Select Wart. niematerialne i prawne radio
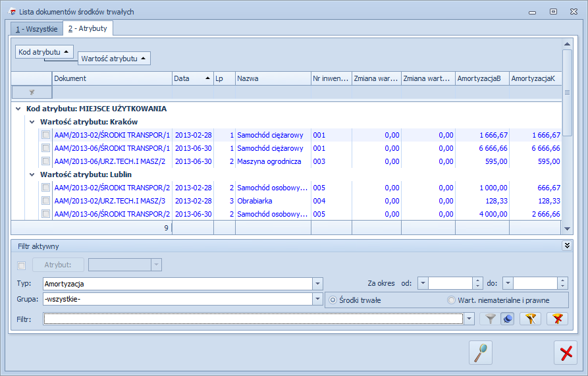The width and height of the screenshot is (588, 376). (x=452, y=300)
